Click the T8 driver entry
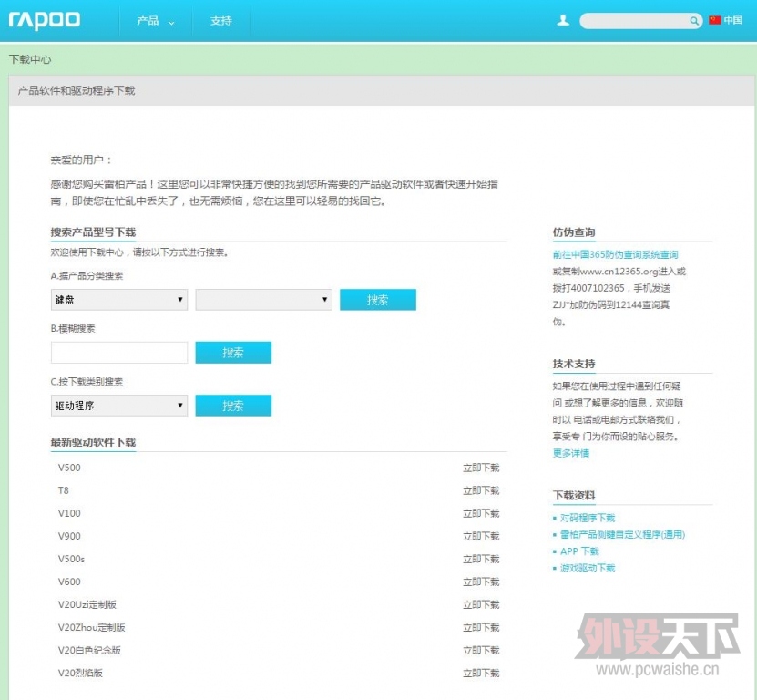Image resolution: width=757 pixels, height=700 pixels. point(63,490)
